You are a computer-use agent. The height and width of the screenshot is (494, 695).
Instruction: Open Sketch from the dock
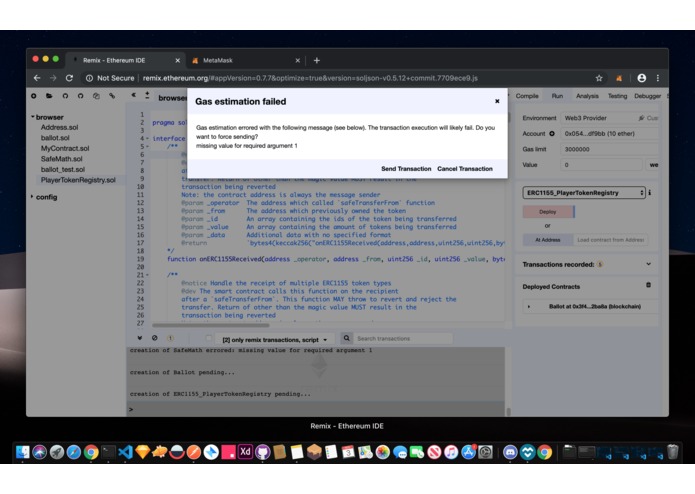[x=142, y=452]
